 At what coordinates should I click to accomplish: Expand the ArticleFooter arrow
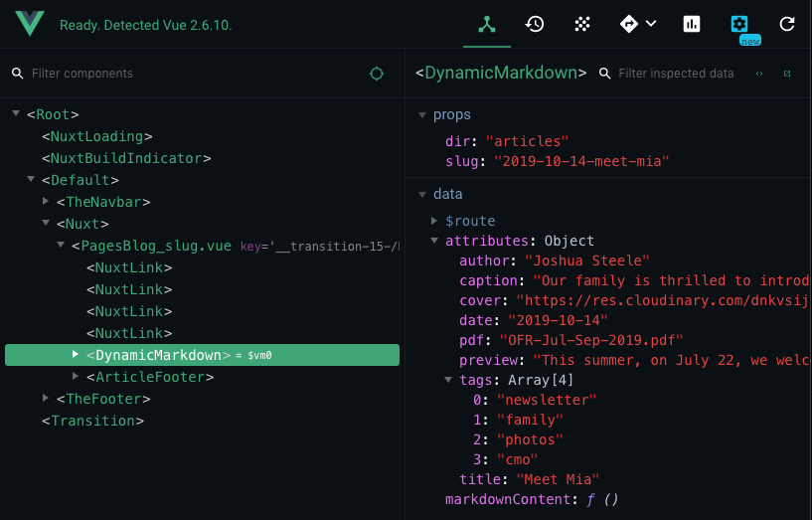(x=76, y=376)
